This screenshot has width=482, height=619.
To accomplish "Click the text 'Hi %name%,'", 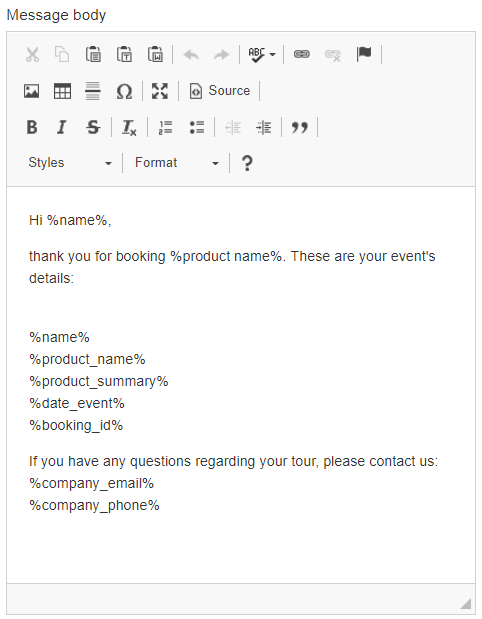I will pyautogui.click(x=70, y=220).
